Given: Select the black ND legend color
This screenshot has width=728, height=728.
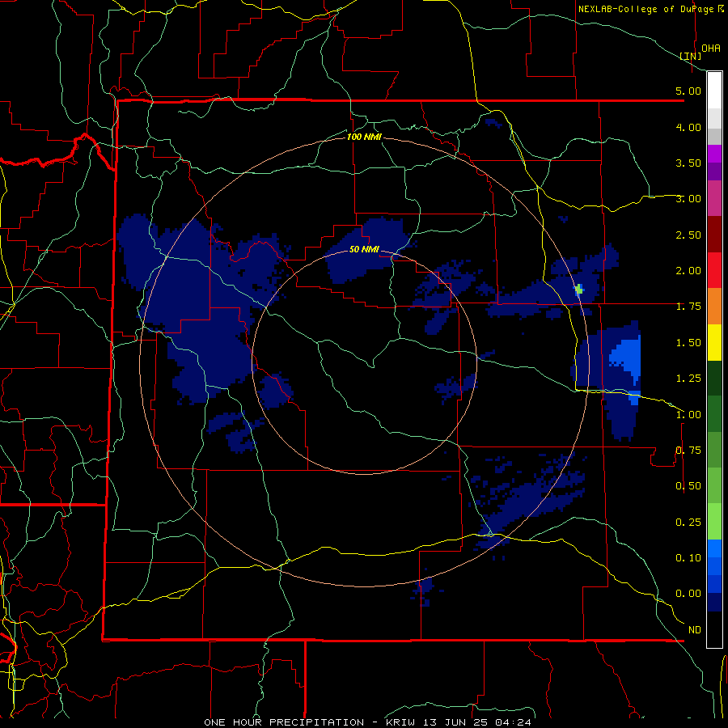Looking at the screenshot, I should click(x=714, y=629).
